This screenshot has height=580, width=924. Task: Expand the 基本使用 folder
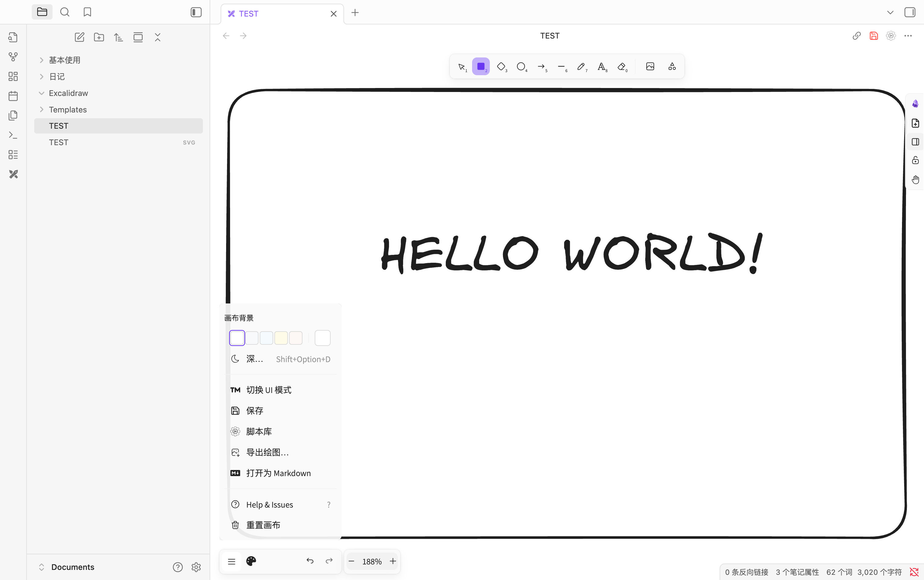pyautogui.click(x=64, y=60)
